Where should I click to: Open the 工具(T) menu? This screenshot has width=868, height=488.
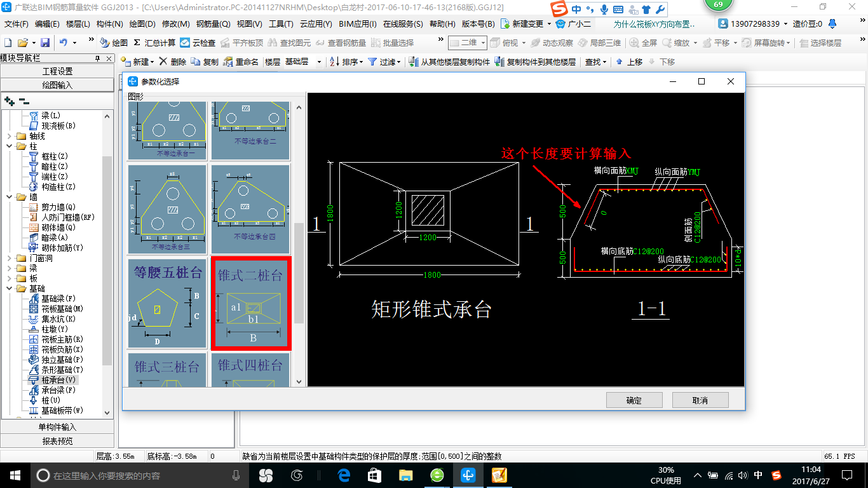tap(281, 24)
